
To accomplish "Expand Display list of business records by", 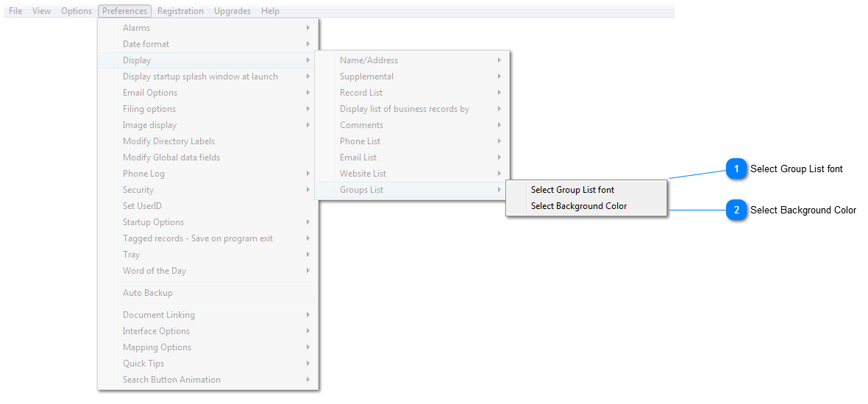I will point(413,108).
